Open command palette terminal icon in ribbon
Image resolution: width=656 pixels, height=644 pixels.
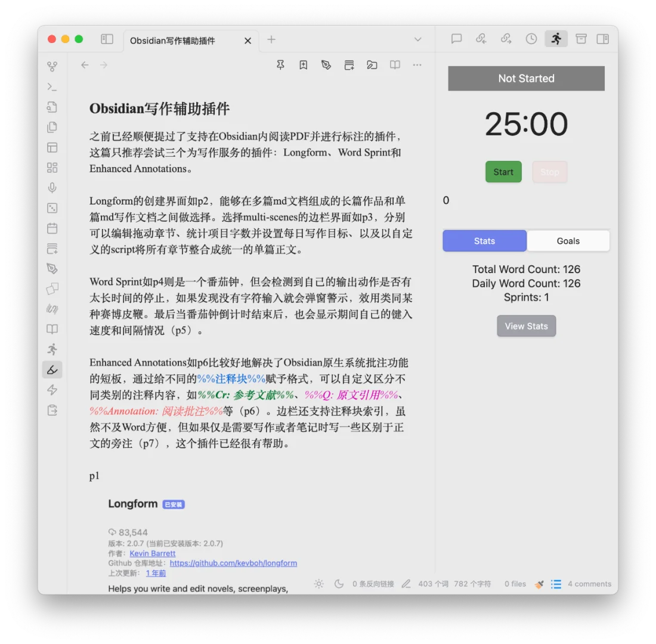coord(52,86)
